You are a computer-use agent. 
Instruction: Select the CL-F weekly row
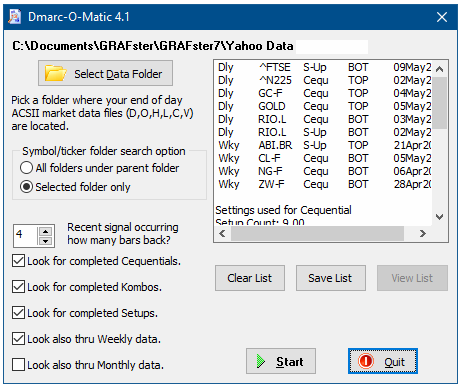(x=324, y=158)
